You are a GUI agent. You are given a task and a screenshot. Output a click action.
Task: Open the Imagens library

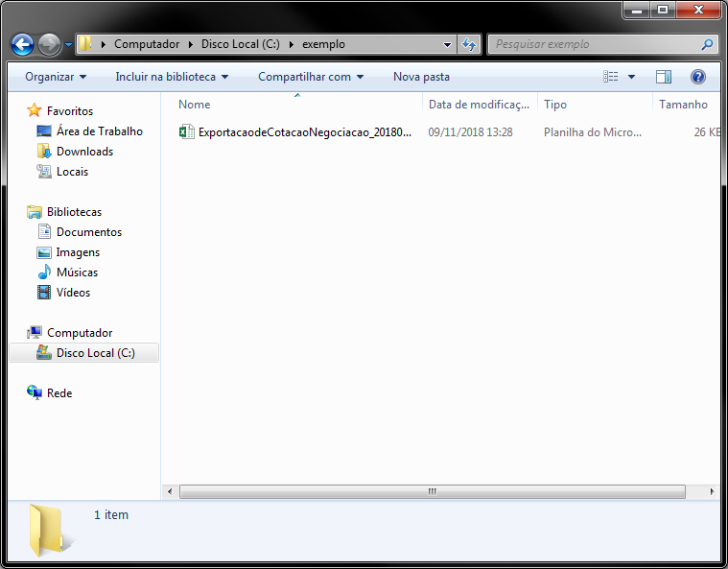pyautogui.click(x=78, y=252)
